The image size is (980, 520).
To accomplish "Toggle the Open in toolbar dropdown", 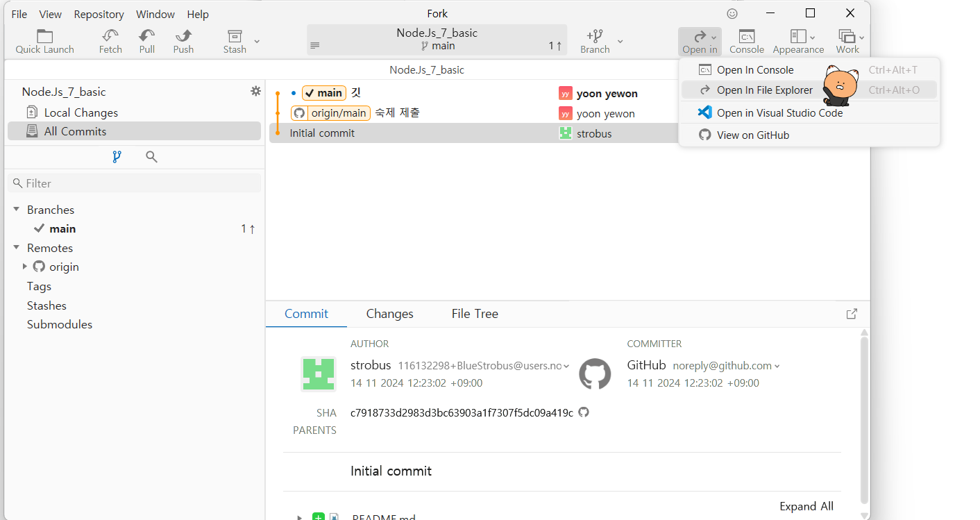I will [700, 41].
